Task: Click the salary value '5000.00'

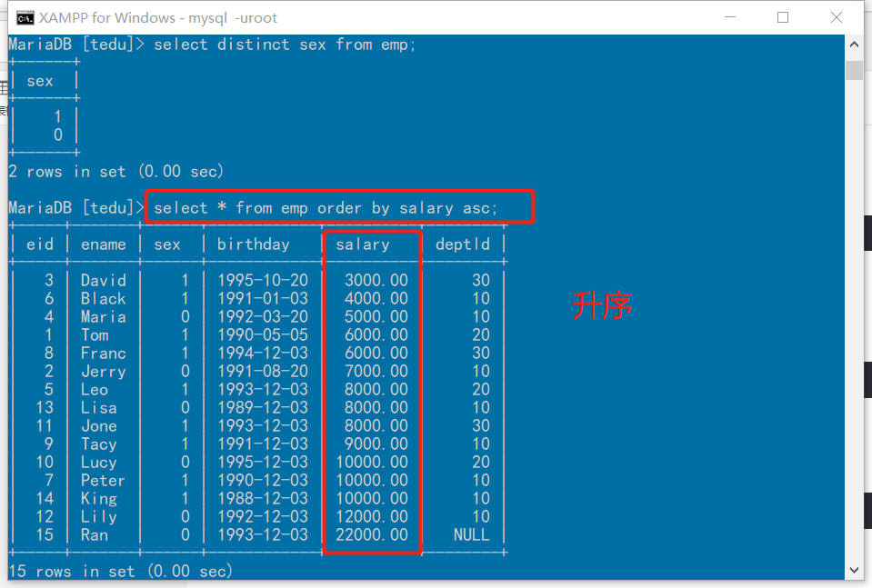Action: (x=376, y=317)
